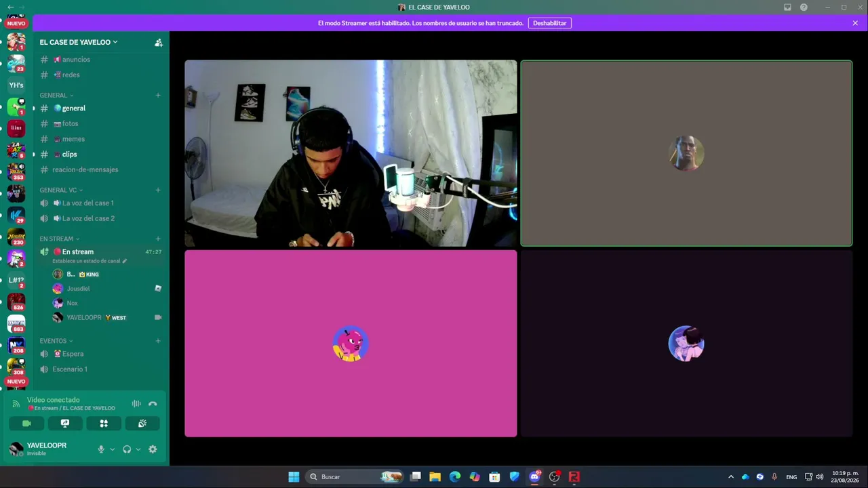Disconnect from the voice call
868x488 pixels.
[153, 404]
